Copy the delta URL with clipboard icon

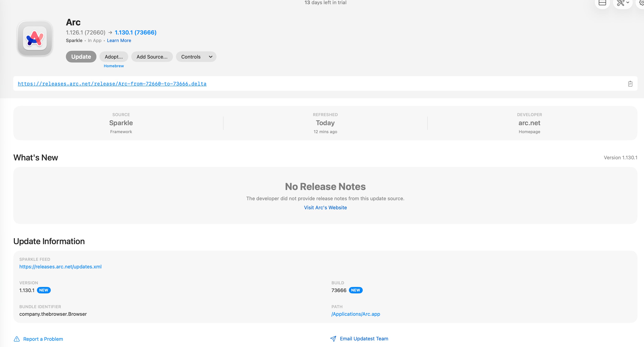point(630,84)
